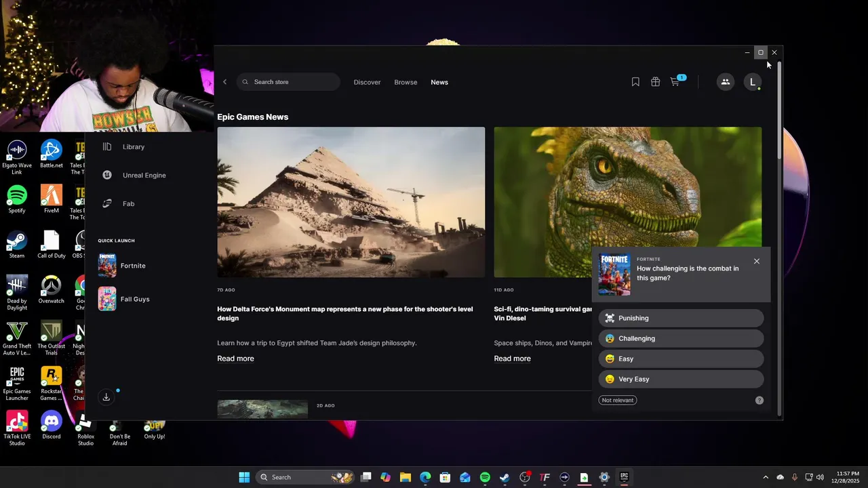Switch to the Browse tab

pos(406,82)
